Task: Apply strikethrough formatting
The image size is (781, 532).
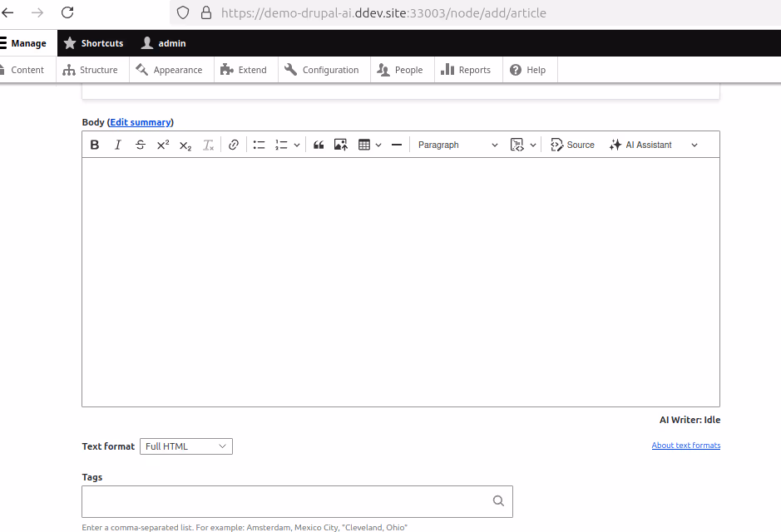Action: (141, 145)
